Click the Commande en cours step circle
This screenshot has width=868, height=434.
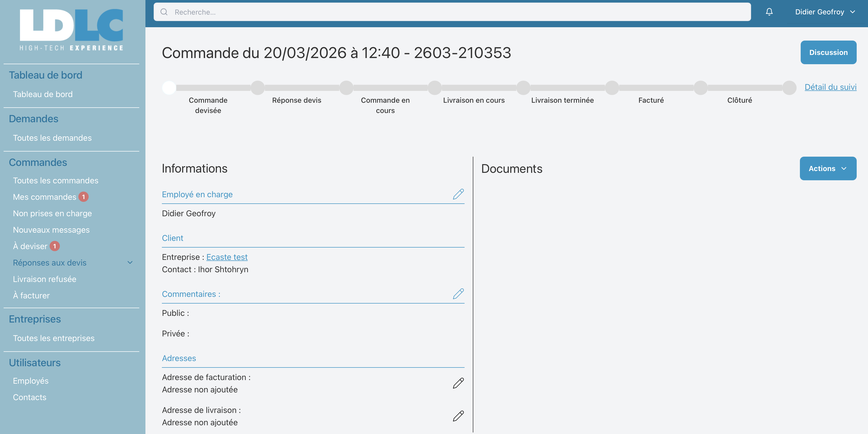pos(346,88)
